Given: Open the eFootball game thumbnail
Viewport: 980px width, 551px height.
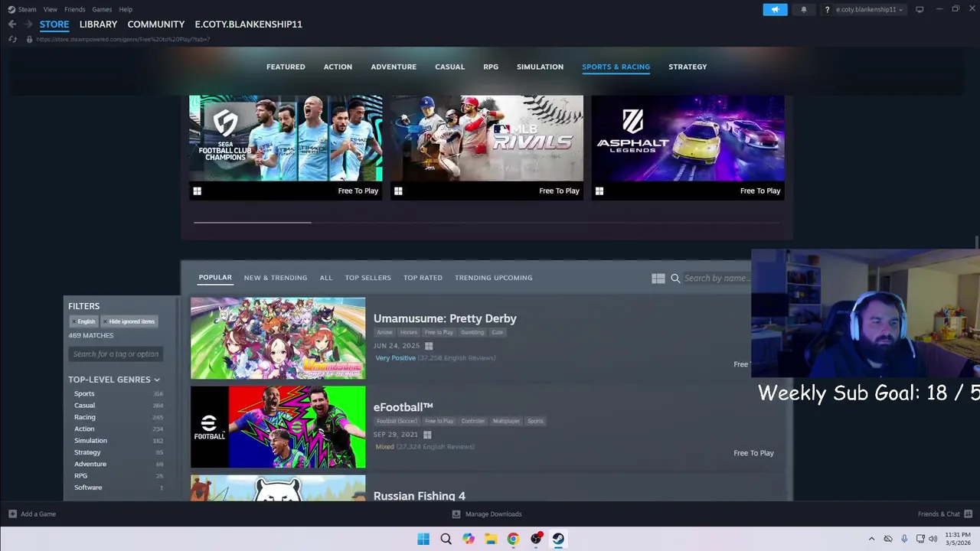Looking at the screenshot, I should coord(278,427).
